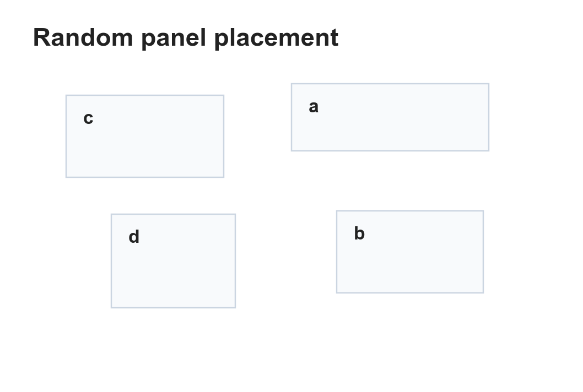Click the panel labeled a

pos(390,117)
